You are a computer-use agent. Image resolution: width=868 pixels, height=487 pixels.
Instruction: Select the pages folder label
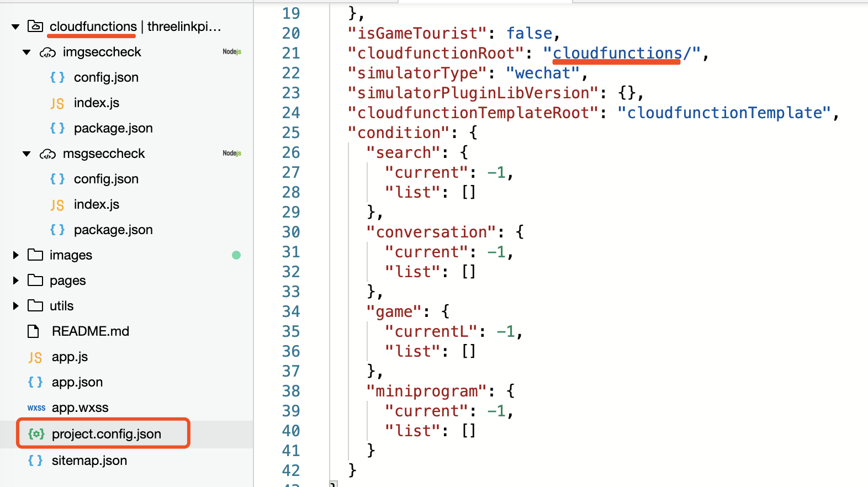(x=68, y=280)
